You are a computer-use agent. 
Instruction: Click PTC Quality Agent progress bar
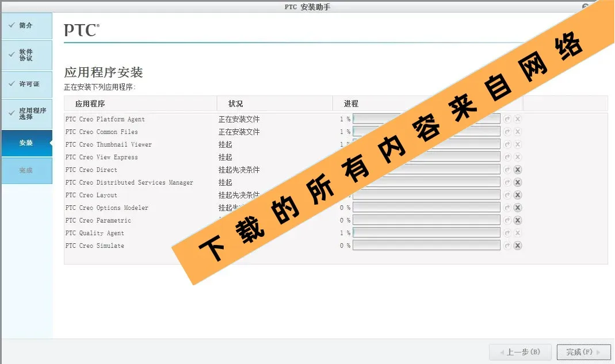point(426,233)
